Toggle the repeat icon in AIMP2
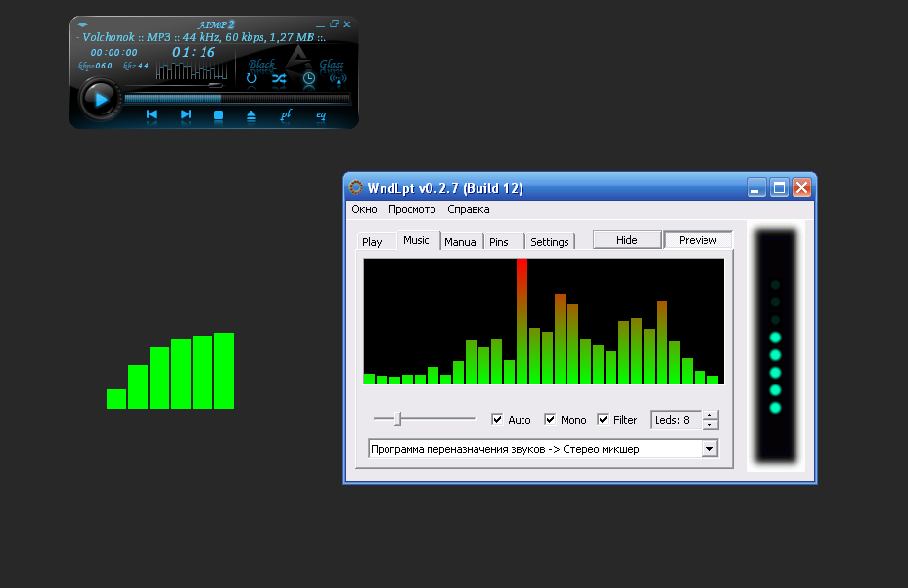This screenshot has width=908, height=588. (x=251, y=78)
